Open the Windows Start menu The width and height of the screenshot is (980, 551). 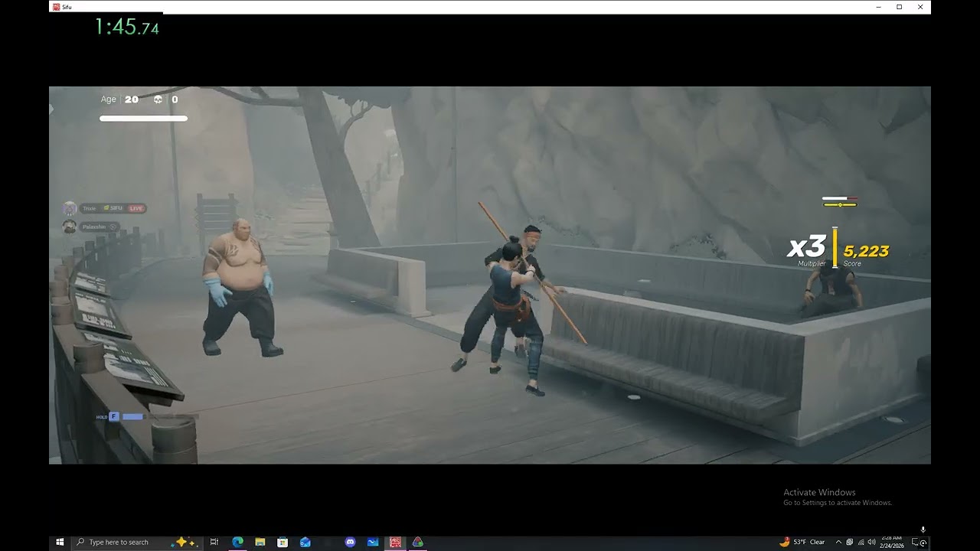pos(60,542)
